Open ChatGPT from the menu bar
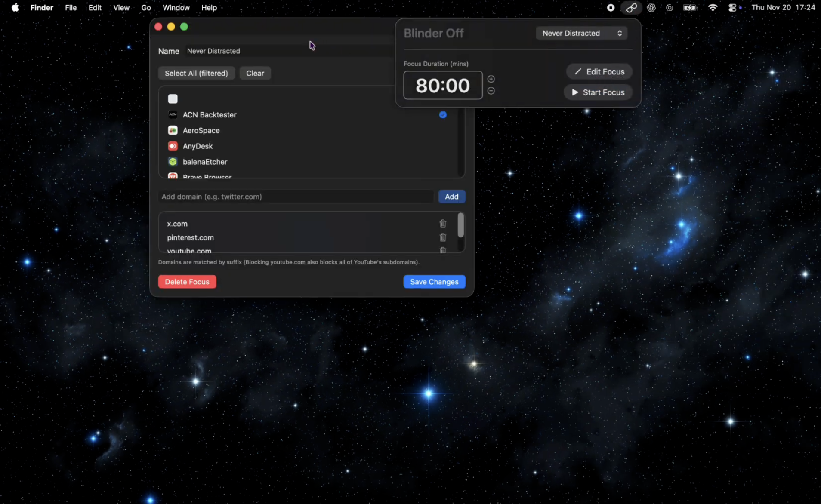Screen dimensions: 821x504 (x=651, y=8)
